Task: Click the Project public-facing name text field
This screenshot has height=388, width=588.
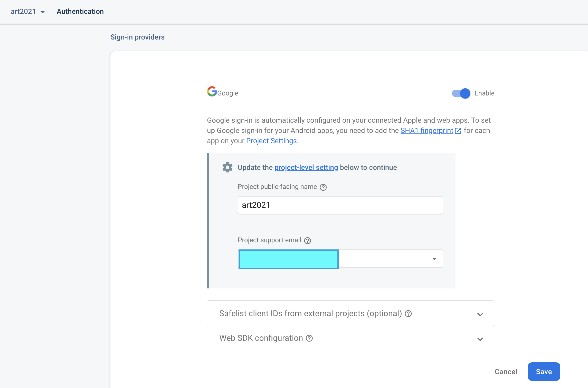Action: pyautogui.click(x=340, y=205)
